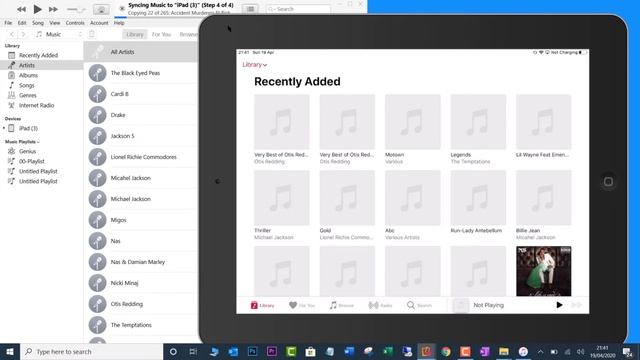The height and width of the screenshot is (360, 640).
Task: Click the device icon next to media picker
Action: point(92,34)
